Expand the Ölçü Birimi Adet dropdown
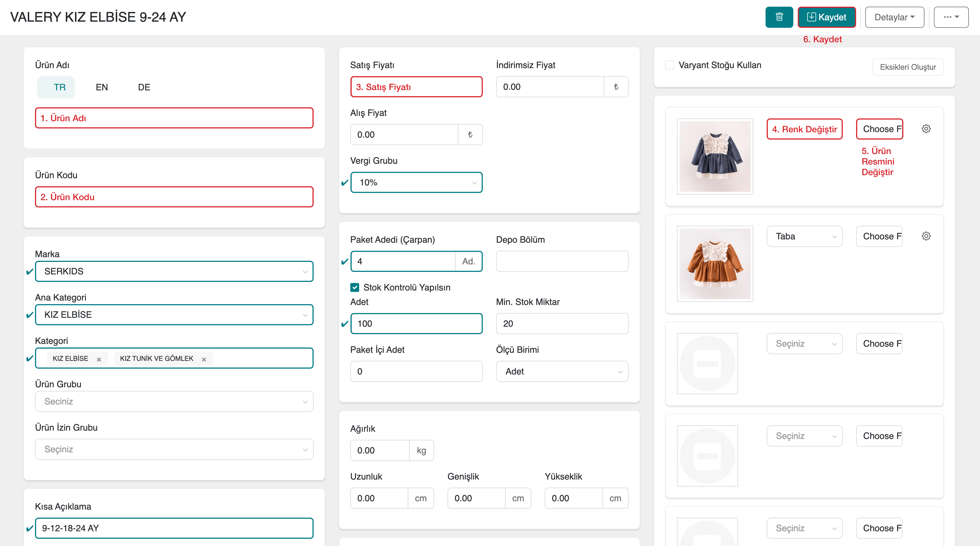 [561, 371]
